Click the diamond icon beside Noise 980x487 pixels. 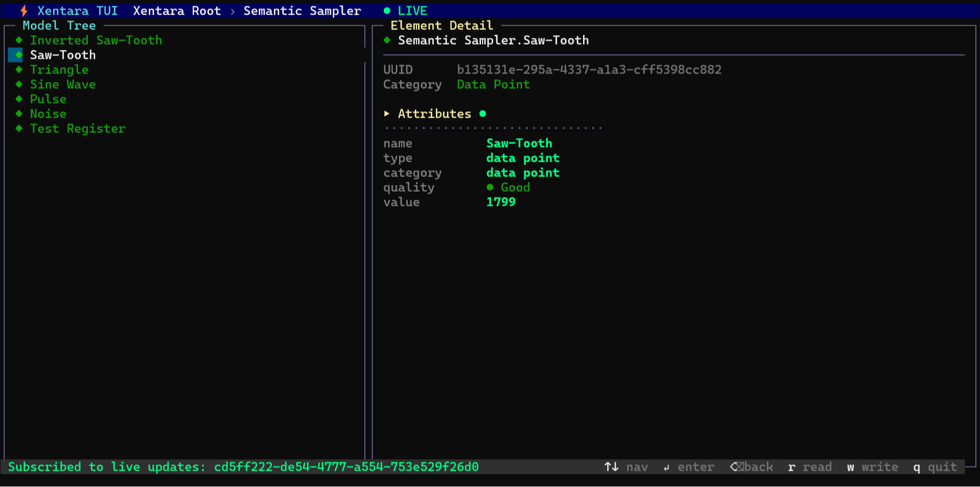coord(19,113)
